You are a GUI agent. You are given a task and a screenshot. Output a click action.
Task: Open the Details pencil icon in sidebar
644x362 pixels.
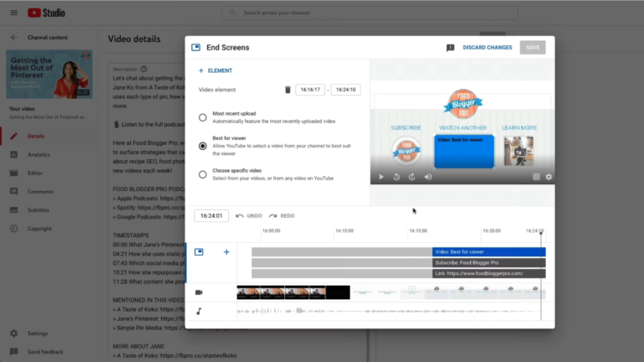pos(14,136)
